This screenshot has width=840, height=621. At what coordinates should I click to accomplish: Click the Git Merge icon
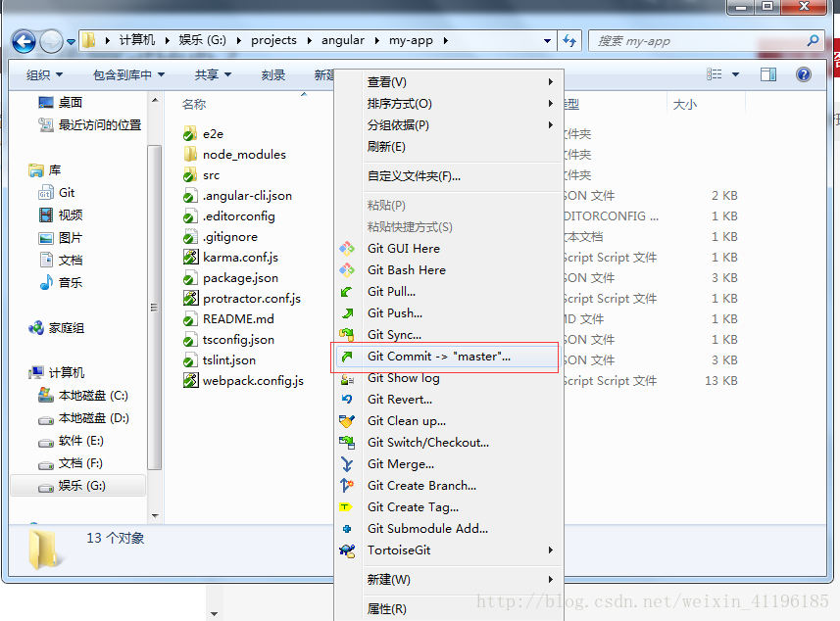(347, 464)
